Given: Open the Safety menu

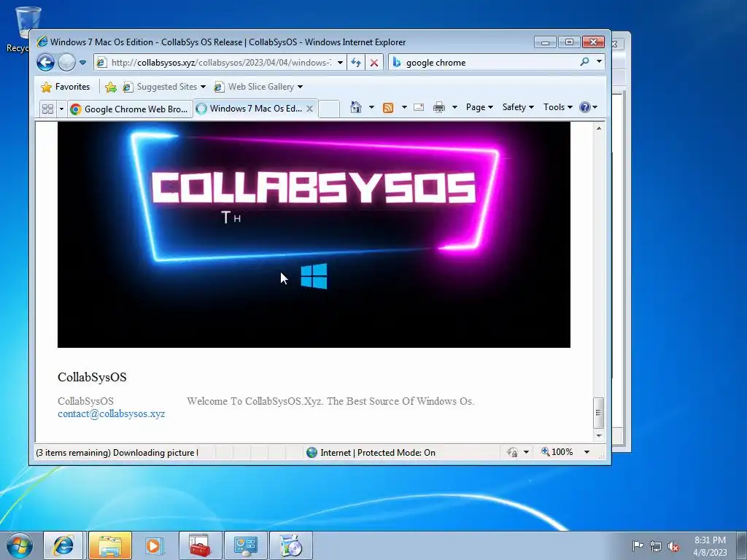Looking at the screenshot, I should (x=518, y=107).
